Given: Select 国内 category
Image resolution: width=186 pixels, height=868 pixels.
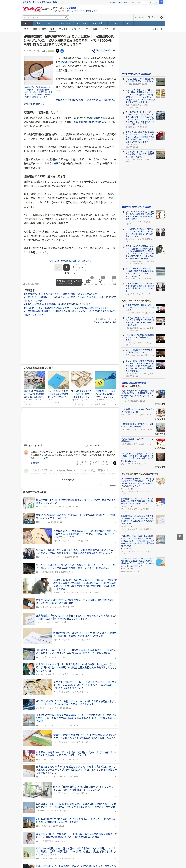Looking at the screenshot, I should click(x=35, y=29).
